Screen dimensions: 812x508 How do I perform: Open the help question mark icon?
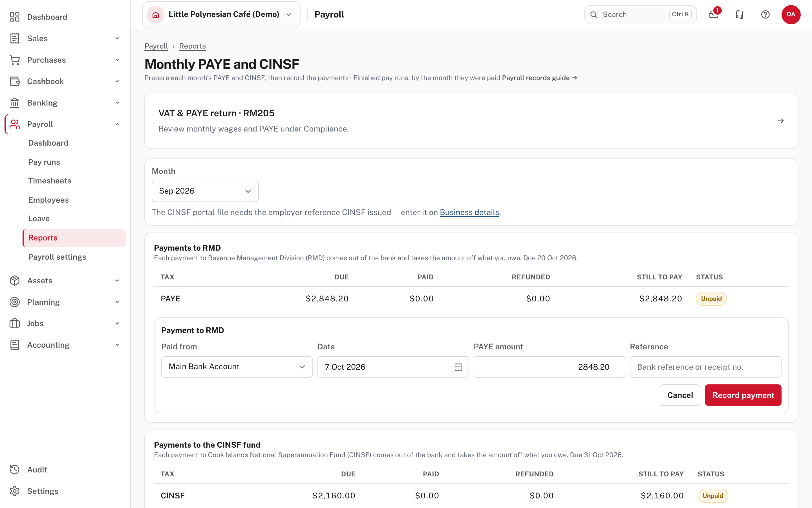tap(765, 14)
